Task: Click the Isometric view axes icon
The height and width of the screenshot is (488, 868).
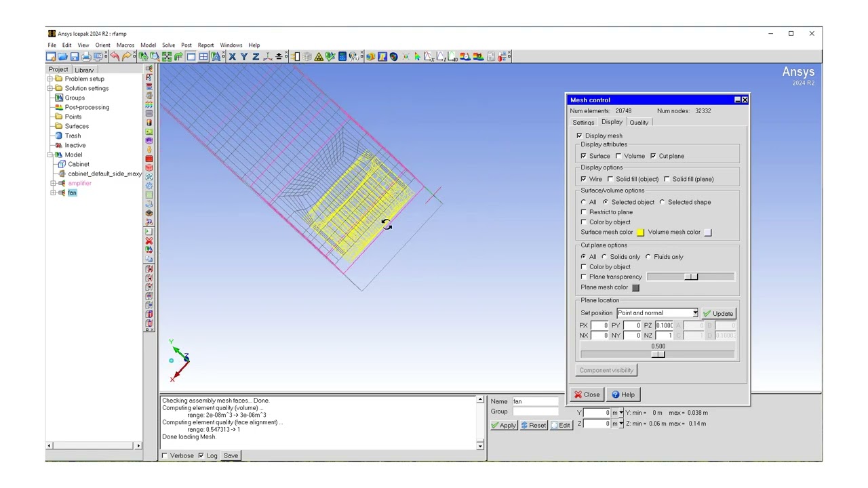Action: 267,57
